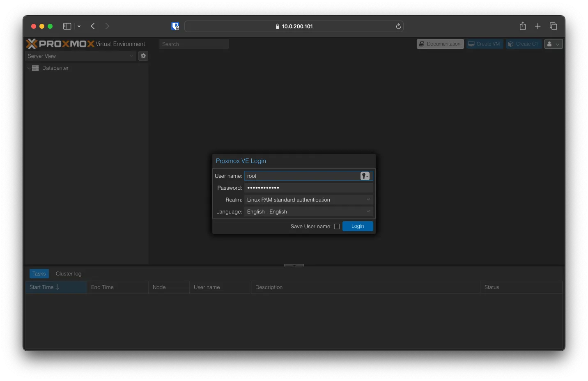Screen dimensions: 588x381
Task: Open the Bitwarden extension icon in toolbar
Action: click(x=175, y=26)
